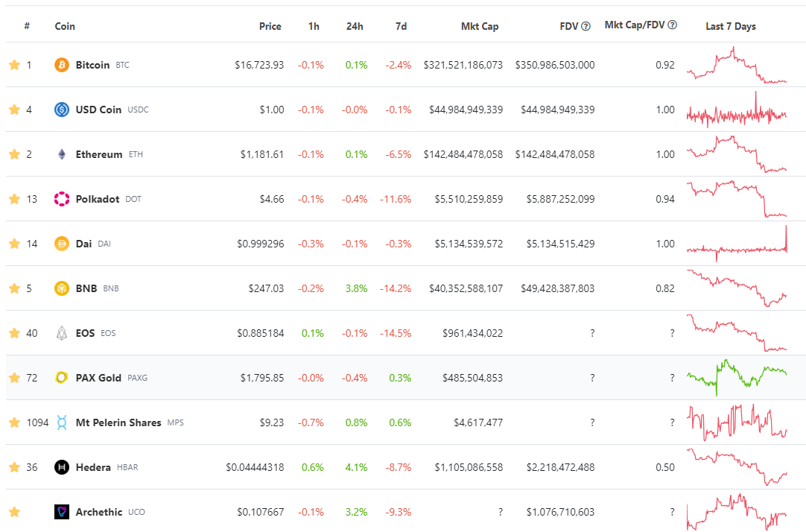Unfavorite Bitcoin with its star
Screen dimensions: 806x532
tap(14, 65)
